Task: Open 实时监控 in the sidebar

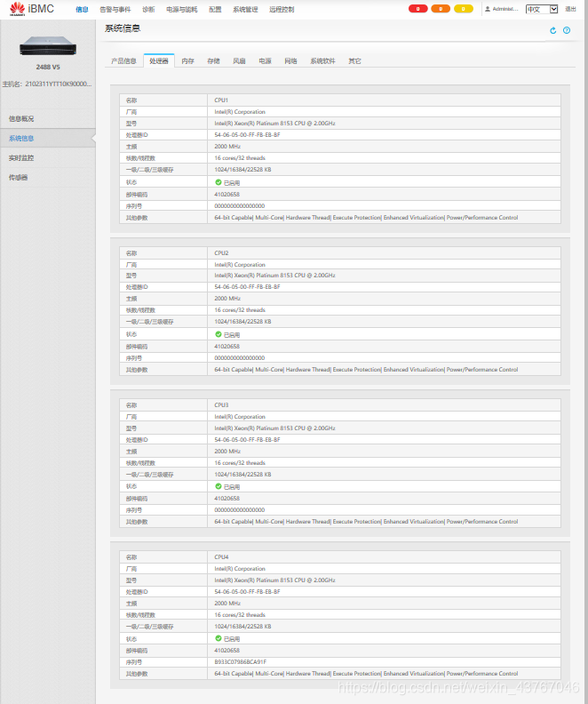Action: point(48,158)
